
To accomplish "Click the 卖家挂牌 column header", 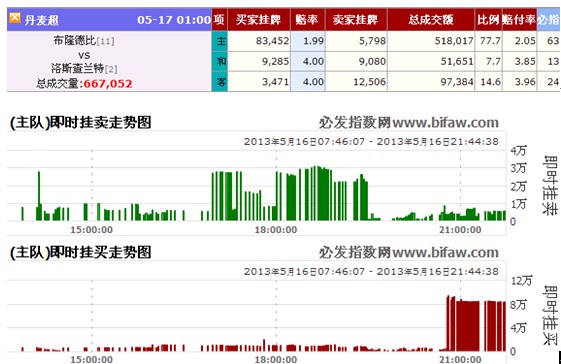I will (355, 20).
